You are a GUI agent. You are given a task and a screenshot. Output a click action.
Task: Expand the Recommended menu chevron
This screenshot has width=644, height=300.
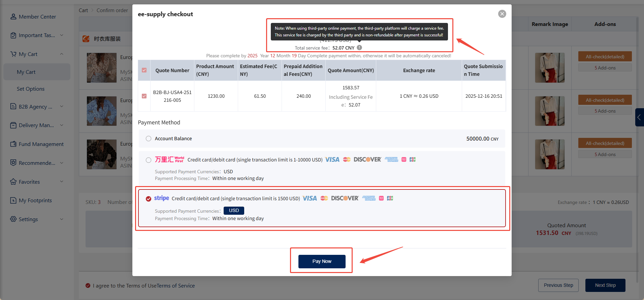(62, 163)
